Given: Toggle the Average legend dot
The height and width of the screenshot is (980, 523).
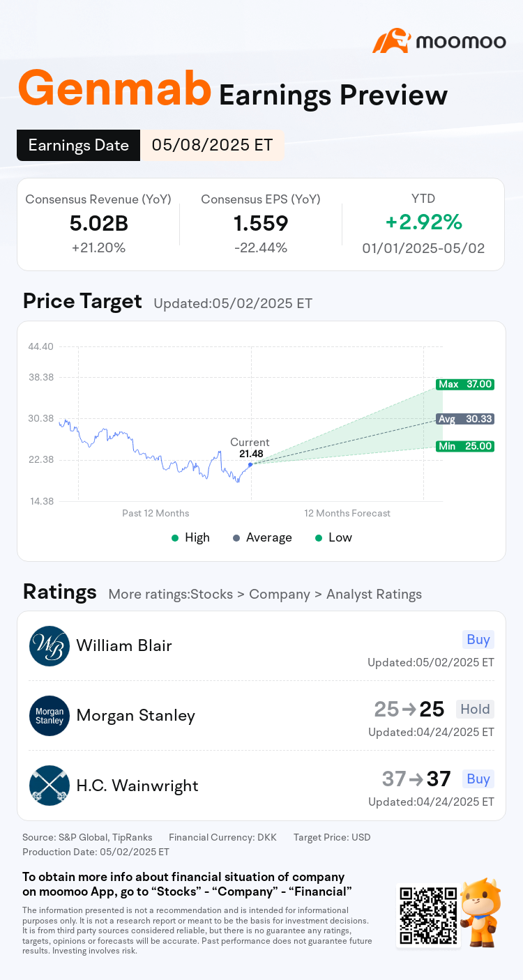Looking at the screenshot, I should (x=236, y=538).
